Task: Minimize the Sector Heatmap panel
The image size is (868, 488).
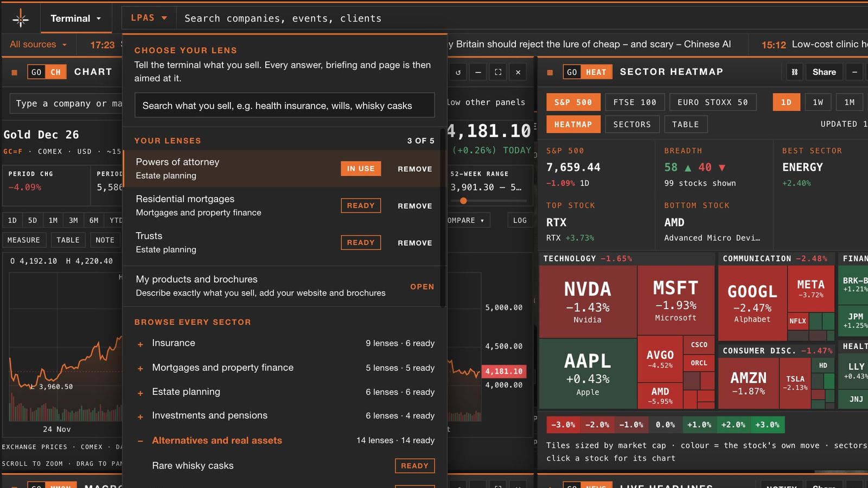Action: click(x=854, y=72)
